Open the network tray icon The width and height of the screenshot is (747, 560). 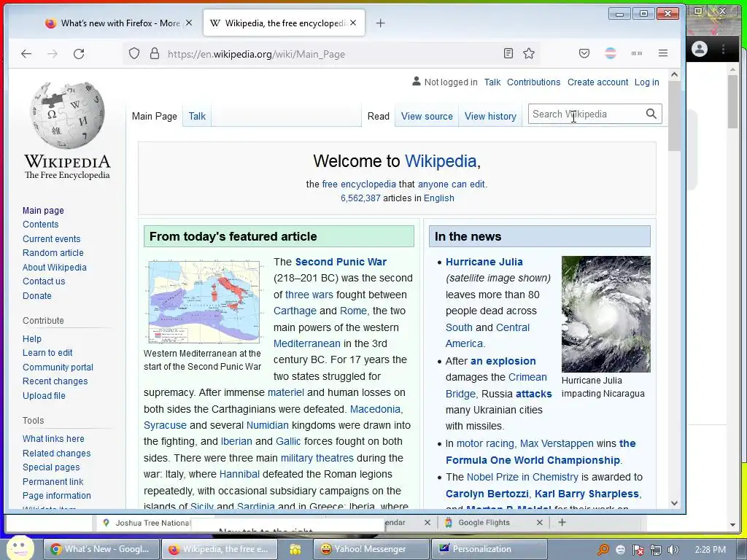click(656, 550)
